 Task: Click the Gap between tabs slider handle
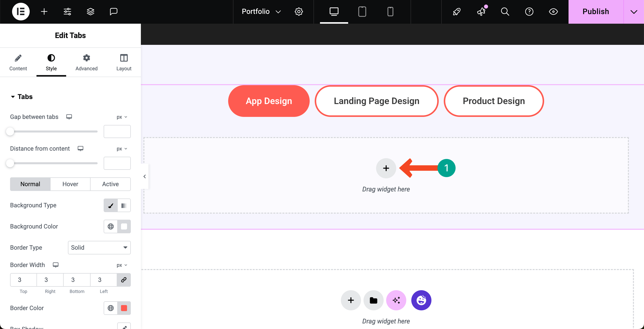click(10, 131)
